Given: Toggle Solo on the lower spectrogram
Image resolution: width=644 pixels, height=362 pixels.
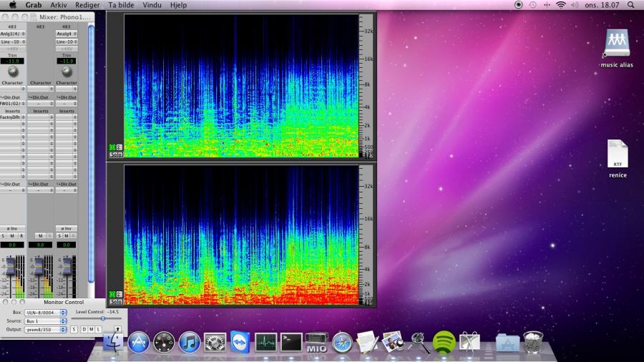Looking at the screenshot, I should pyautogui.click(x=115, y=303).
